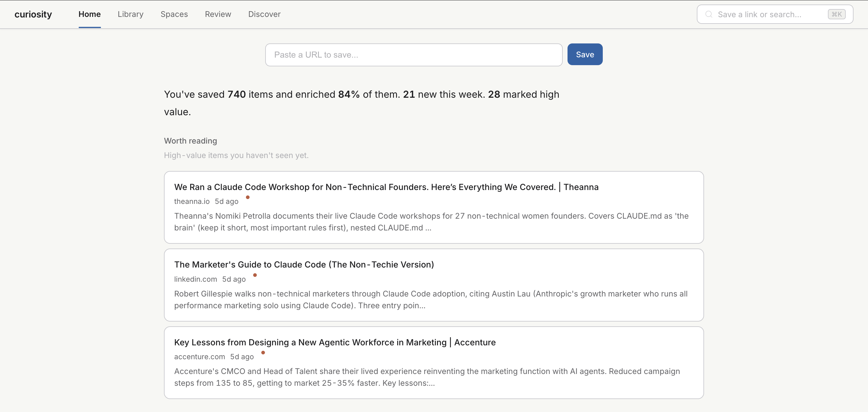Go to the Spaces tab
868x412 pixels.
tap(174, 14)
